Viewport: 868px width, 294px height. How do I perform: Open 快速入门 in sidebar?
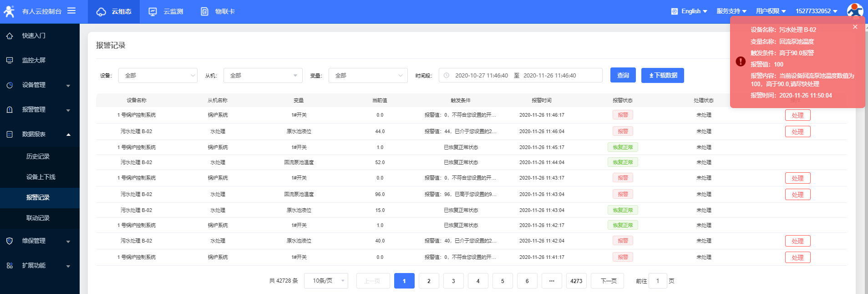[40, 36]
